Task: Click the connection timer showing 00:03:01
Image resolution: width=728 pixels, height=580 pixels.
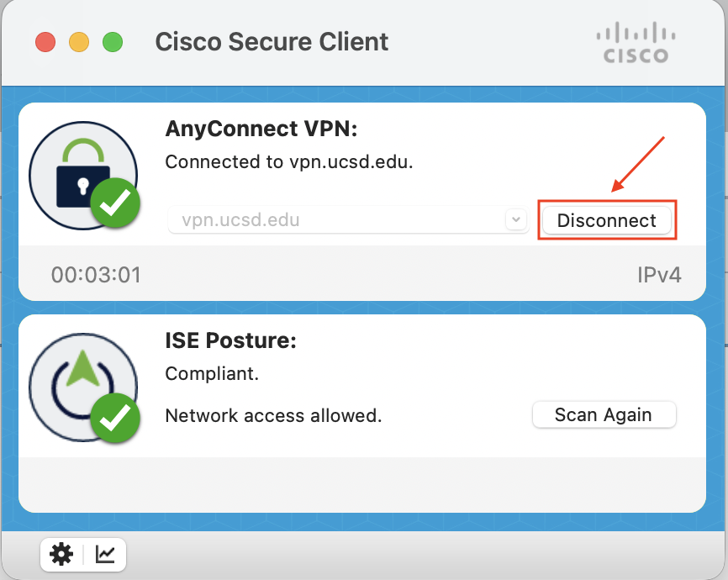Action: pyautogui.click(x=95, y=274)
